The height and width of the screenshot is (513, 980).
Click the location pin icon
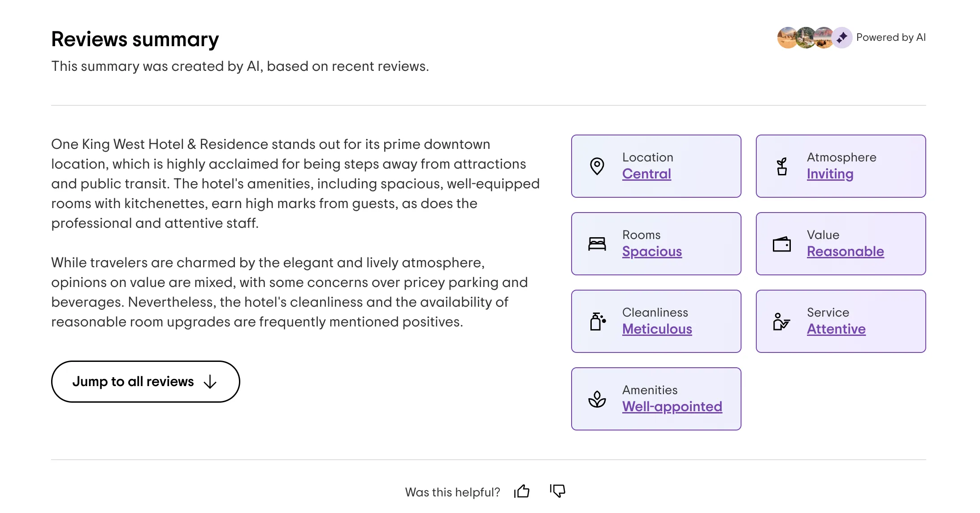[x=597, y=166]
